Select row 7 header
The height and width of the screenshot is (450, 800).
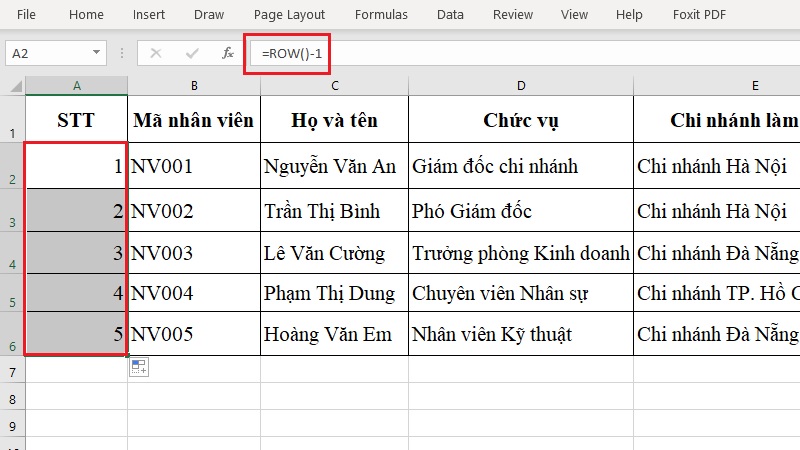click(x=12, y=370)
